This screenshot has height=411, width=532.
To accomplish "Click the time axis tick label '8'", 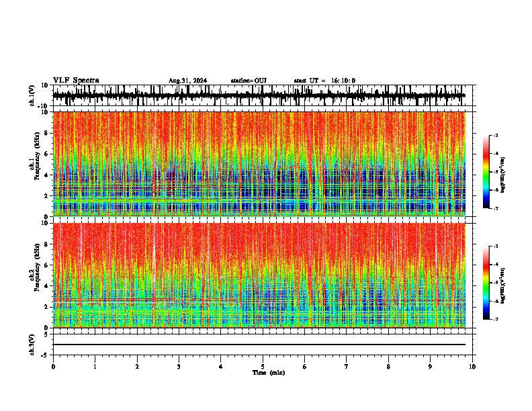I will pyautogui.click(x=388, y=367).
